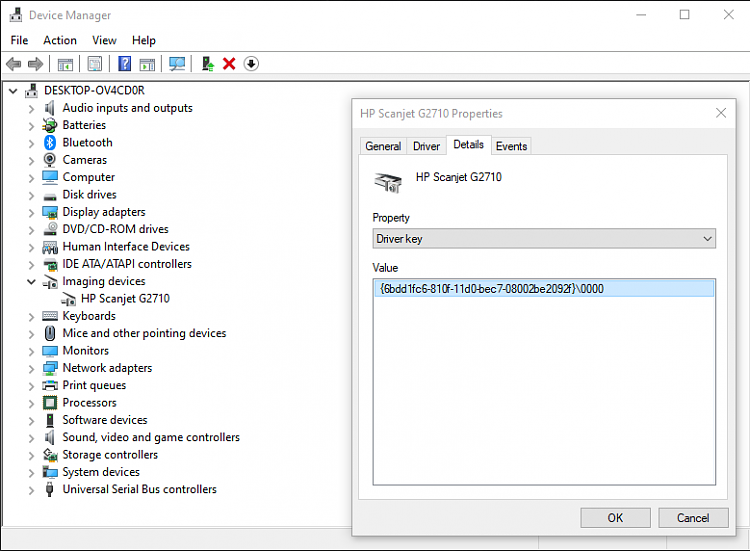The width and height of the screenshot is (750, 551).
Task: Select the driver key value row
Action: pos(544,289)
